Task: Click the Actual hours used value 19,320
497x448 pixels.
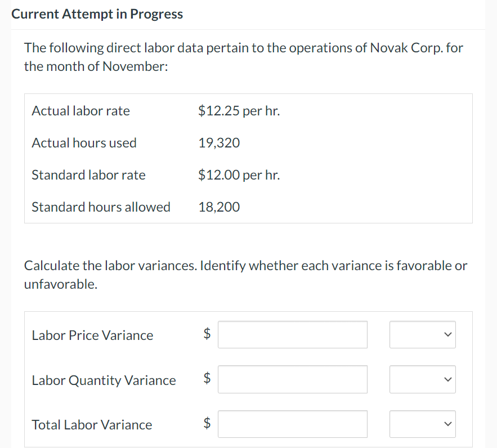Action: (219, 142)
